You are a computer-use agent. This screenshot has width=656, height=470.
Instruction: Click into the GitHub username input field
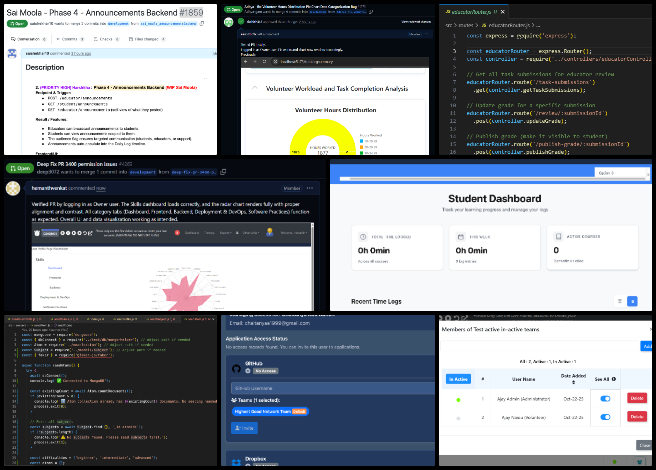pyautogui.click(x=320, y=386)
